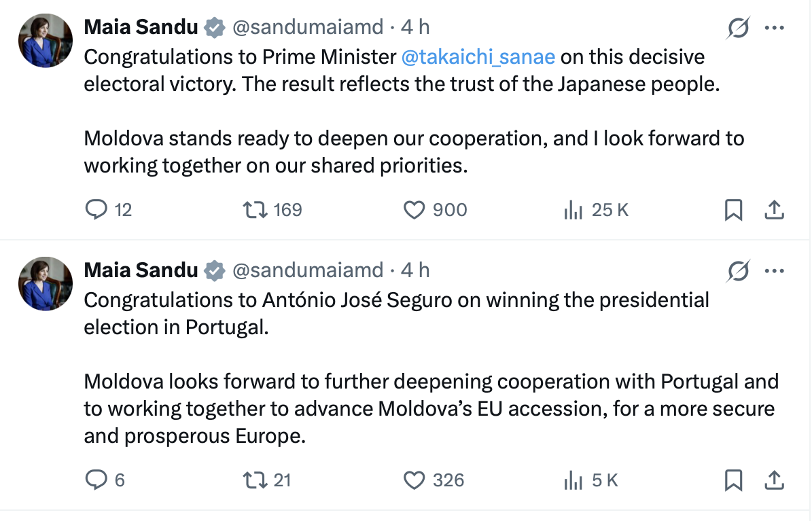Share the tweet congratulating Takaichi Sanae
This screenshot has height=521, width=812.
[x=774, y=211]
